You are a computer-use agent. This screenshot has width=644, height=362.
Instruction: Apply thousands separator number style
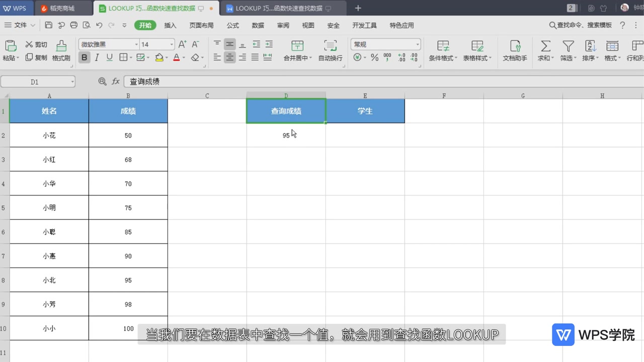pos(387,58)
